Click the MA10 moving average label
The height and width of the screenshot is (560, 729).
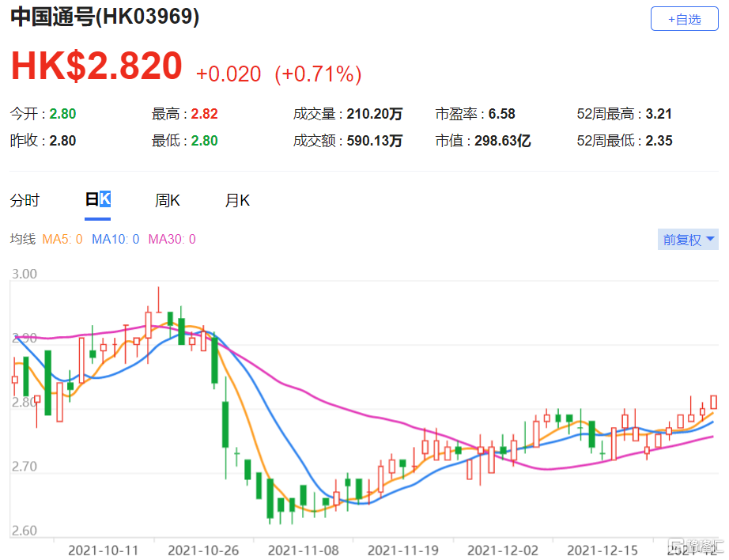tap(115, 239)
